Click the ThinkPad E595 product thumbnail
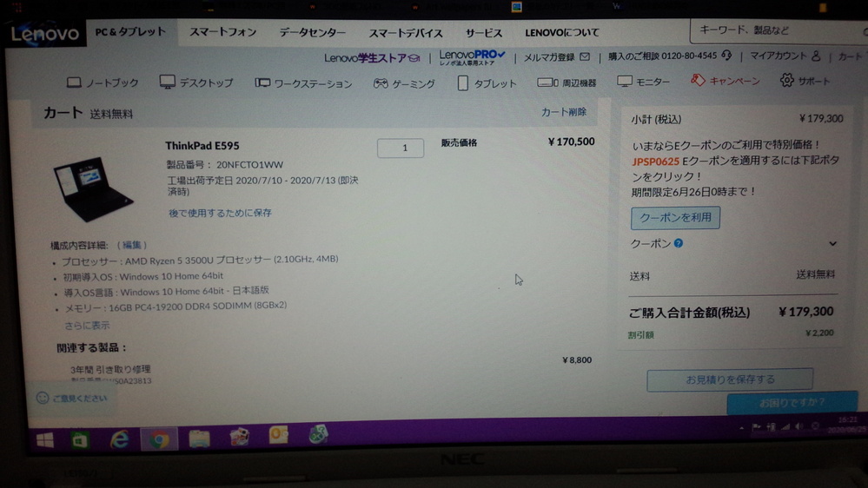The image size is (868, 488). pos(94,188)
